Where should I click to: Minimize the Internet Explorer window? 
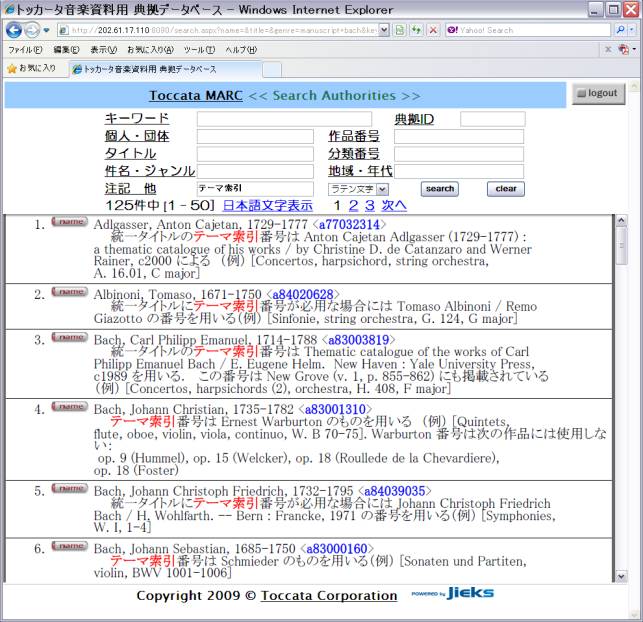595,10
